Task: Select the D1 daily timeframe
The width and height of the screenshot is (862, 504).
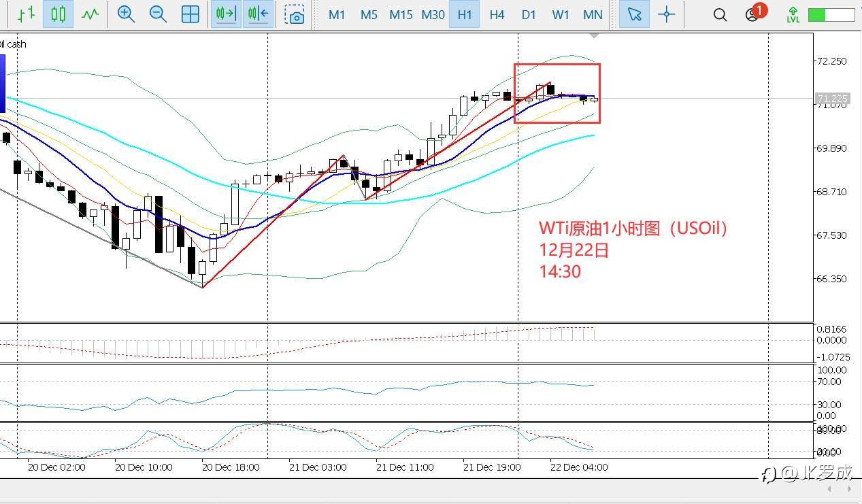Action: coord(529,14)
